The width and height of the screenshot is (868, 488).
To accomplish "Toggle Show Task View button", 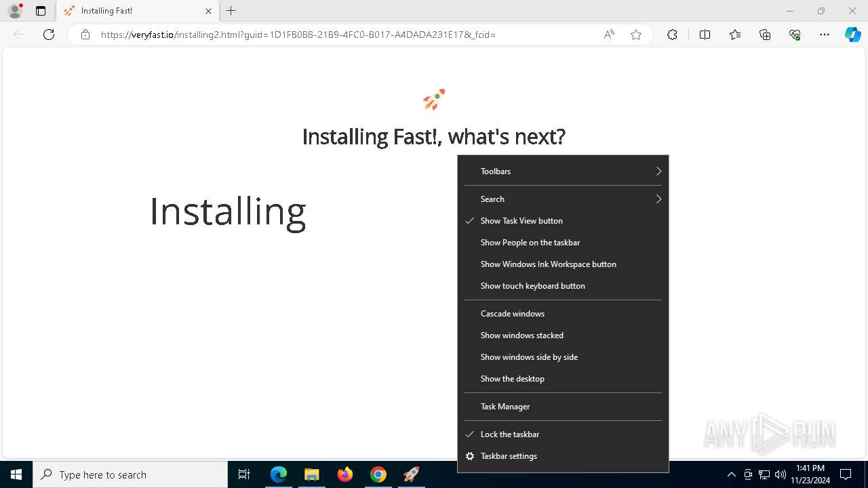I will [563, 221].
